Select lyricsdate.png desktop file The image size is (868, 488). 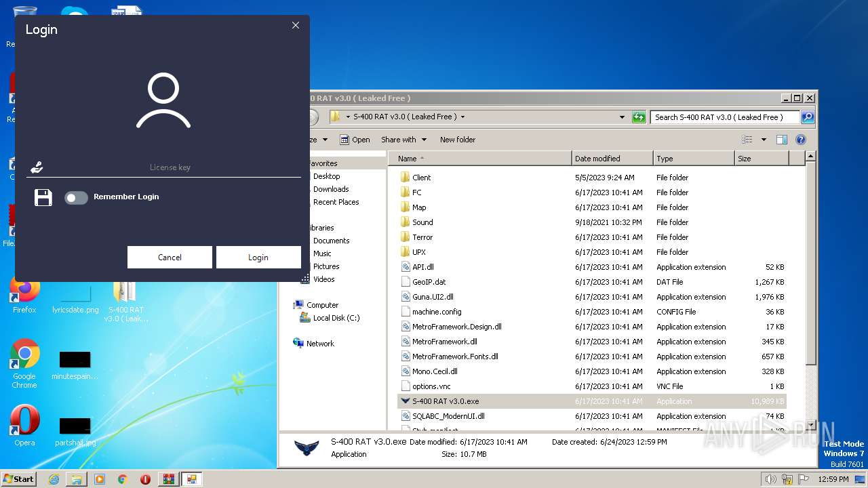[75, 298]
